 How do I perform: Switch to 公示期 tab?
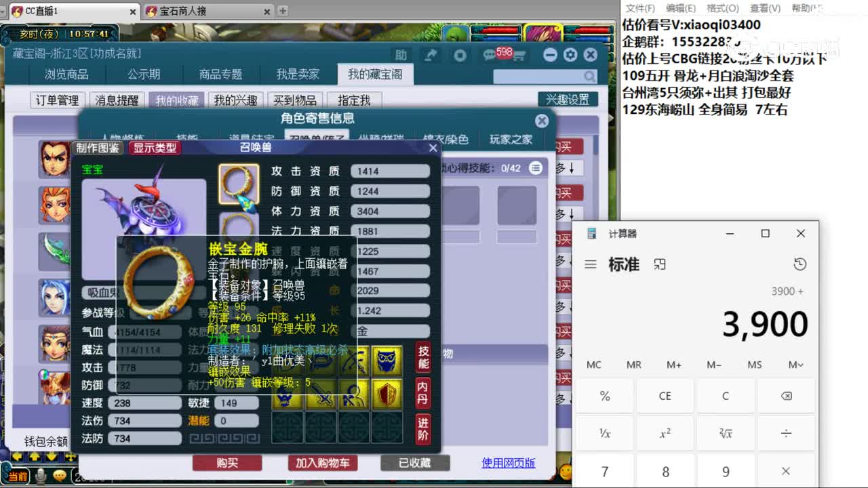tap(144, 75)
